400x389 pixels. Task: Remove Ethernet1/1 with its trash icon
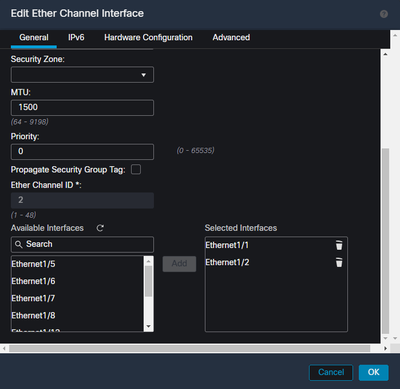[339, 245]
